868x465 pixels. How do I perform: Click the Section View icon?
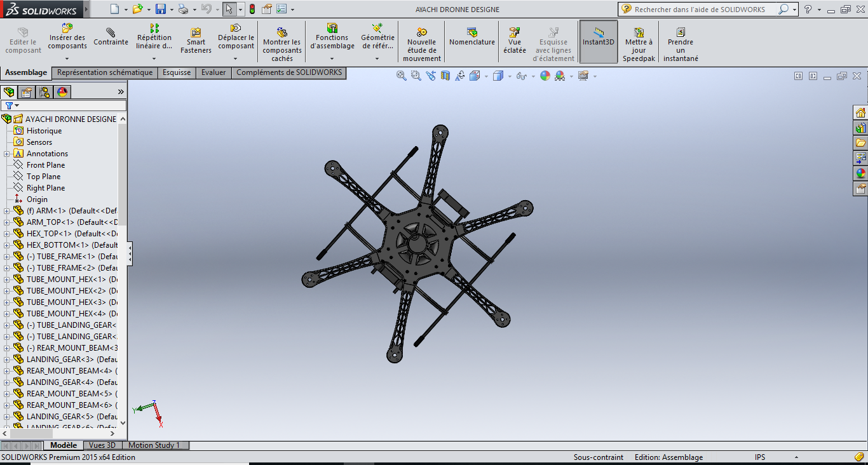click(x=445, y=76)
